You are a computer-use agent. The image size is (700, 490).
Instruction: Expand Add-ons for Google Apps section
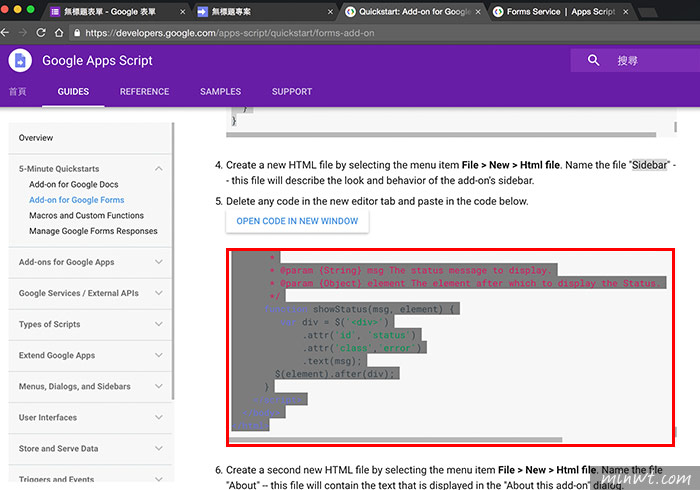point(158,262)
